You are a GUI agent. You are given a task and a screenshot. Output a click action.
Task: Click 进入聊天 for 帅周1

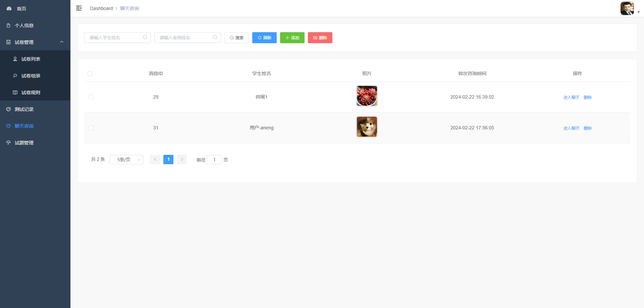[571, 97]
